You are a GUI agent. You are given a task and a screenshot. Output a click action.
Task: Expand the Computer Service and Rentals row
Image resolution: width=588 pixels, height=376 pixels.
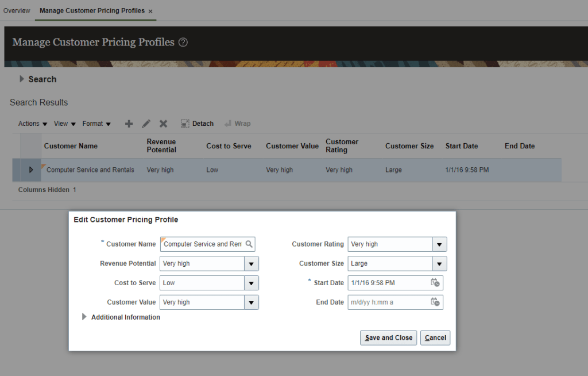tap(31, 170)
